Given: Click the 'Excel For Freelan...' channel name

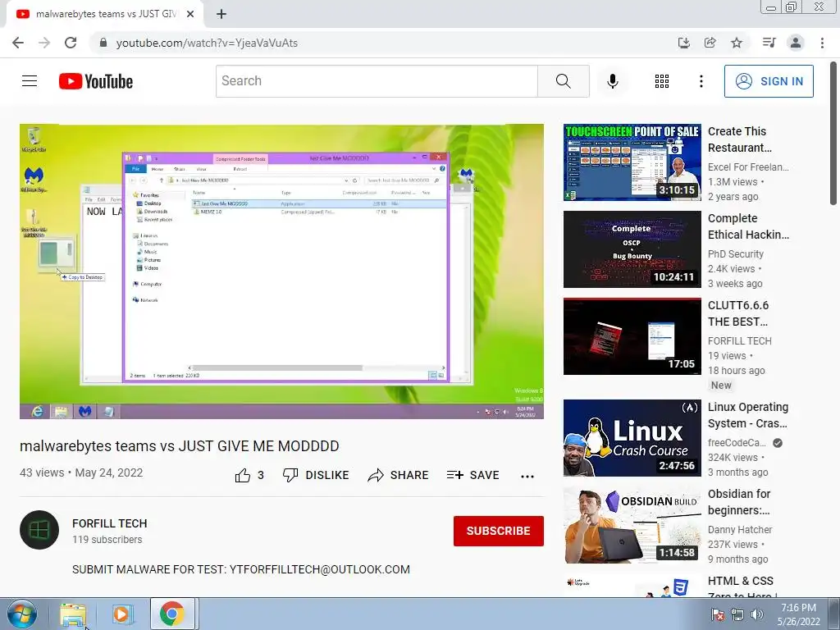Looking at the screenshot, I should pyautogui.click(x=748, y=167).
